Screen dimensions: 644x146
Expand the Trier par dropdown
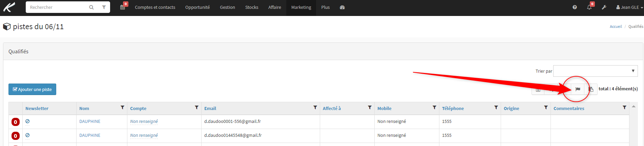[x=595, y=71]
